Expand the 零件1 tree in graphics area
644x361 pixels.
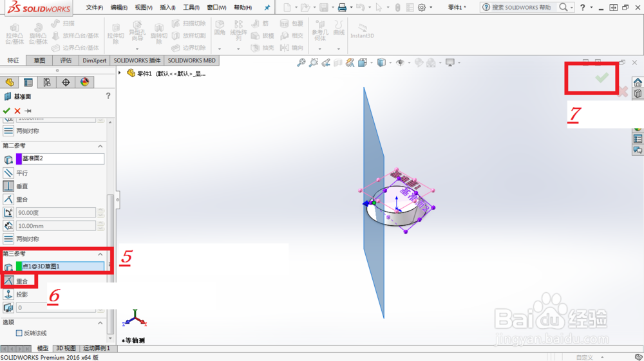(120, 73)
